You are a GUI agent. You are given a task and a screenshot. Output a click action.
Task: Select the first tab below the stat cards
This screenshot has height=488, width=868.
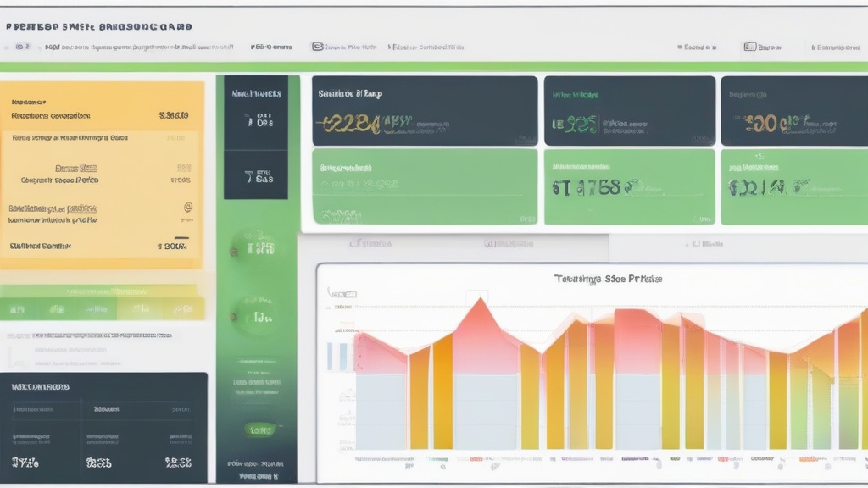[x=370, y=243]
